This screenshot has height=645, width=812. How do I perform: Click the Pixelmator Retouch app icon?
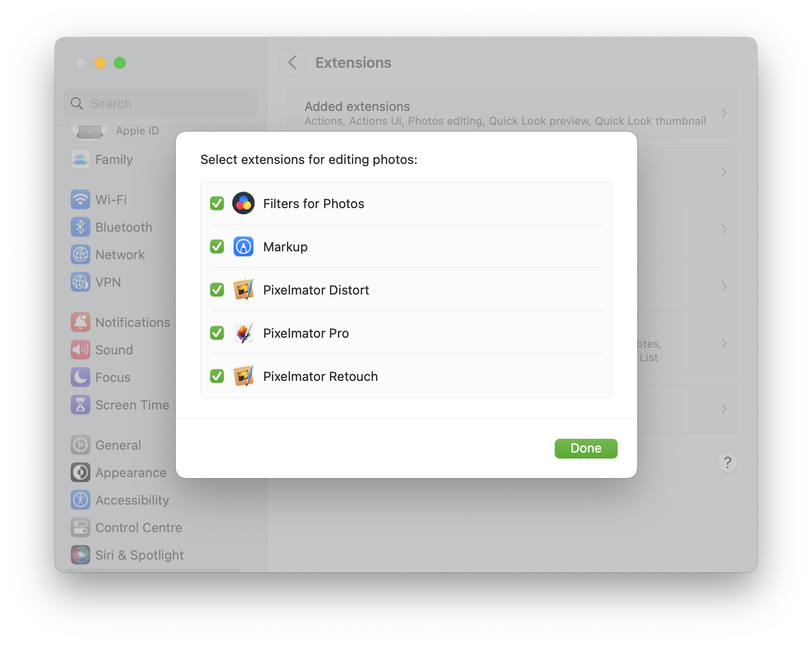(x=244, y=376)
